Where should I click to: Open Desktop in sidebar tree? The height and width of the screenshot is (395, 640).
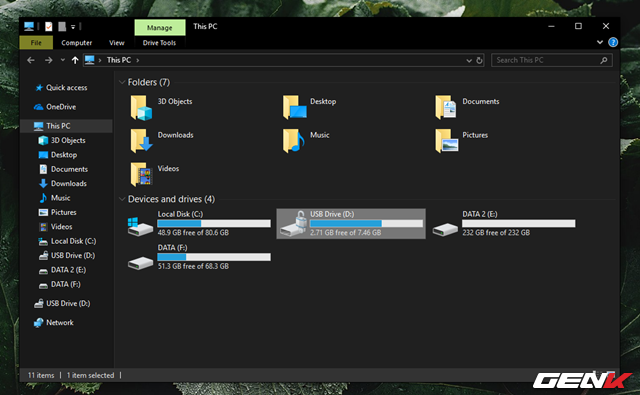[58, 155]
